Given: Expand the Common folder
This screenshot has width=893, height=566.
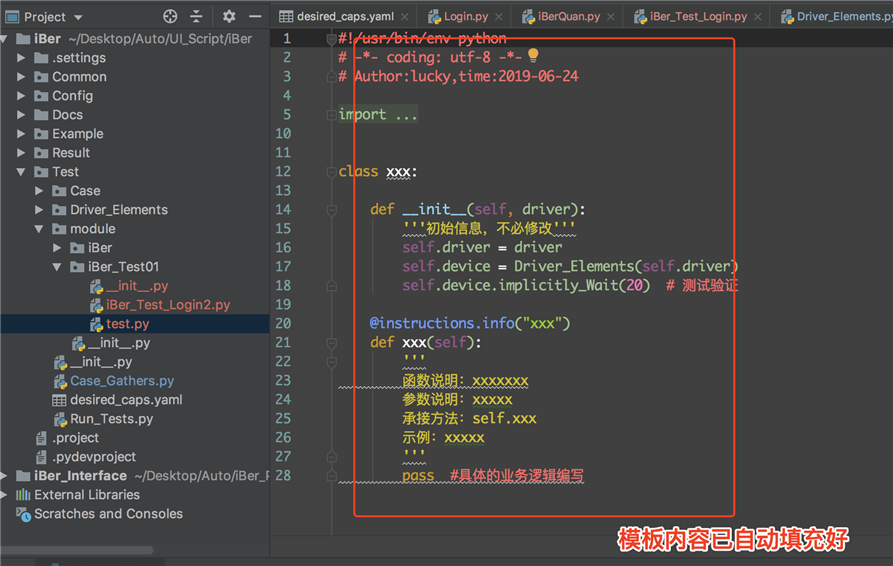Looking at the screenshot, I should coord(22,77).
